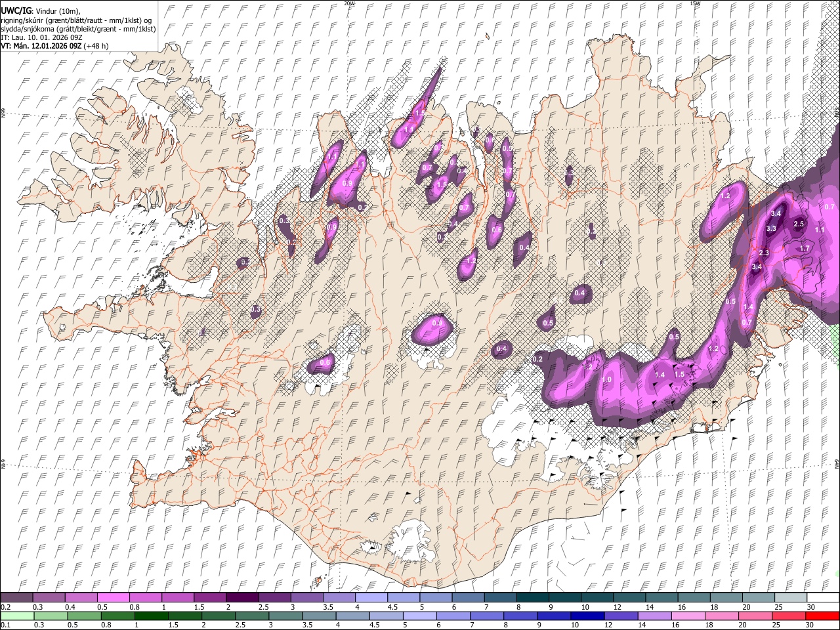Click the 'rigning/skúrir' legend description line
The image size is (840, 630).
click(x=75, y=20)
